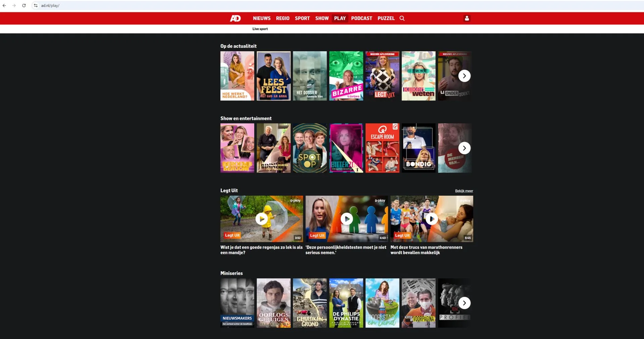644x339 pixels.
Task: Click the AD logo in header
Action: tap(235, 18)
